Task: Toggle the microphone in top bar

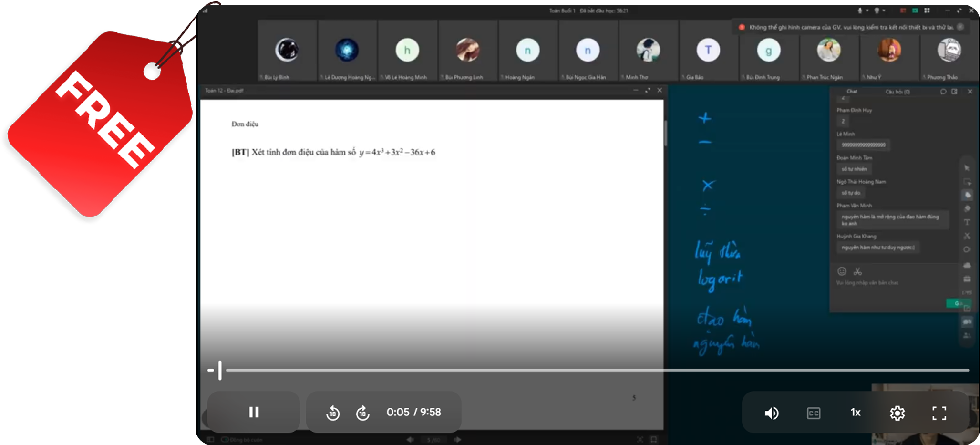Action: pyautogui.click(x=860, y=10)
